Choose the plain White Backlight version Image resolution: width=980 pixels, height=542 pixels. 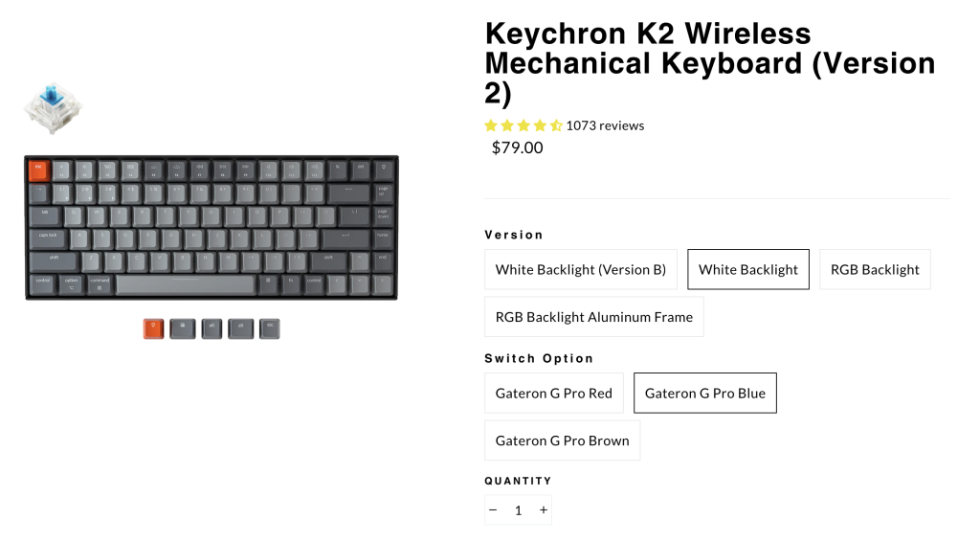coord(748,270)
